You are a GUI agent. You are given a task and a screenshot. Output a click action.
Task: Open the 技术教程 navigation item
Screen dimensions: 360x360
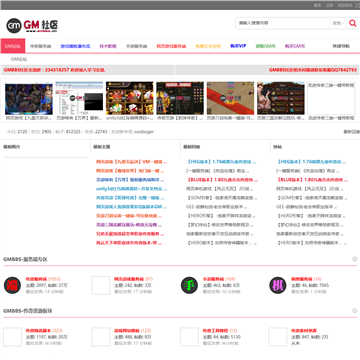pyautogui.click(x=108, y=46)
